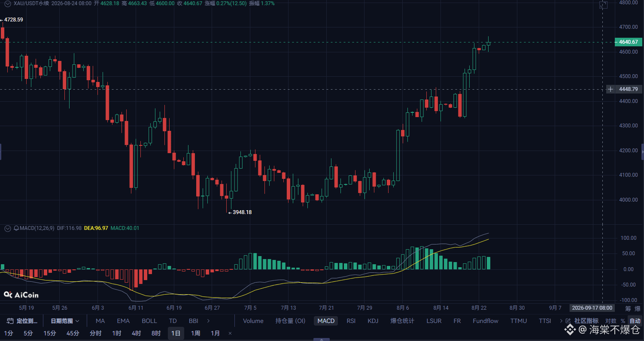Switch to the 1周 weekly timeframe
This screenshot has height=341, width=644.
point(196,333)
